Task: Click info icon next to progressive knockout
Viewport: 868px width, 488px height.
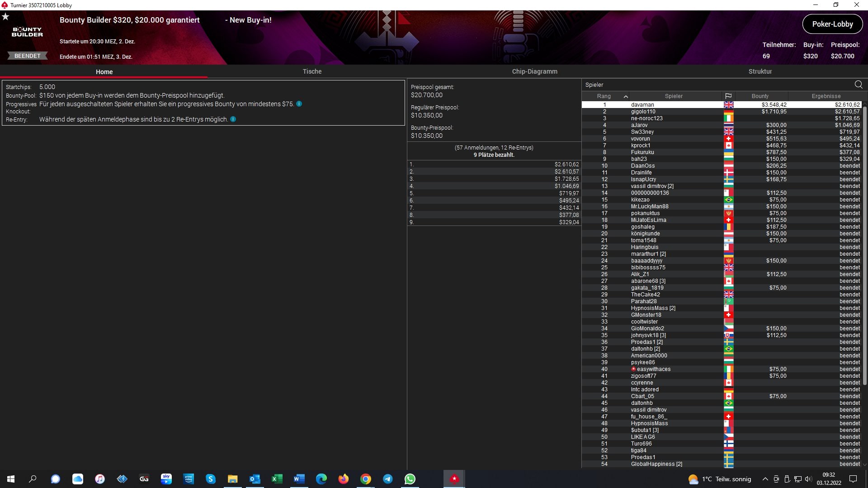Action: (x=299, y=104)
